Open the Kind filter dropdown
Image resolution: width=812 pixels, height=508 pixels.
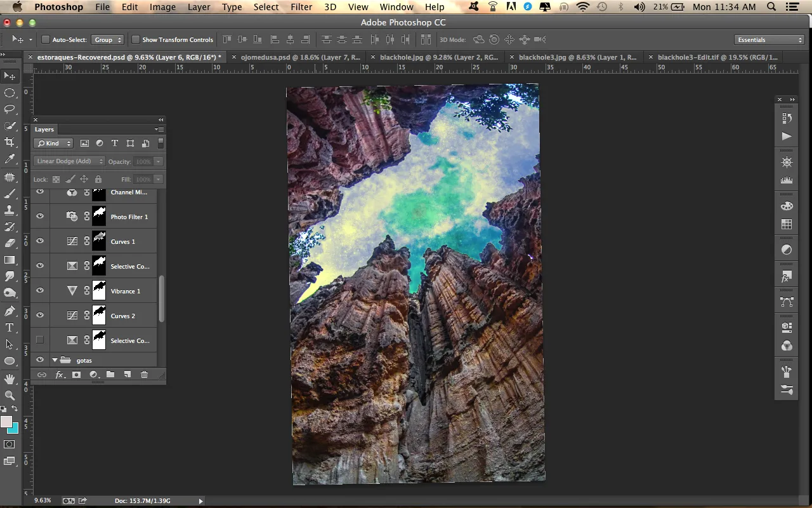pos(53,144)
